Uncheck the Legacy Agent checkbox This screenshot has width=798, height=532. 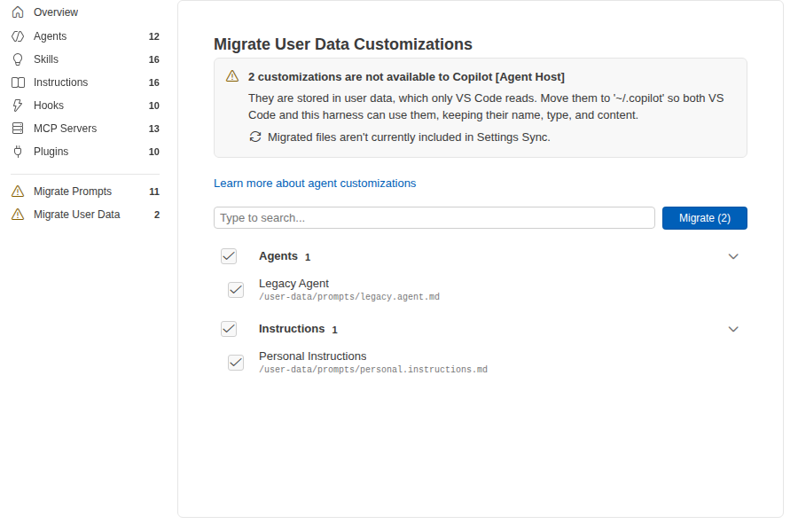pyautogui.click(x=236, y=290)
